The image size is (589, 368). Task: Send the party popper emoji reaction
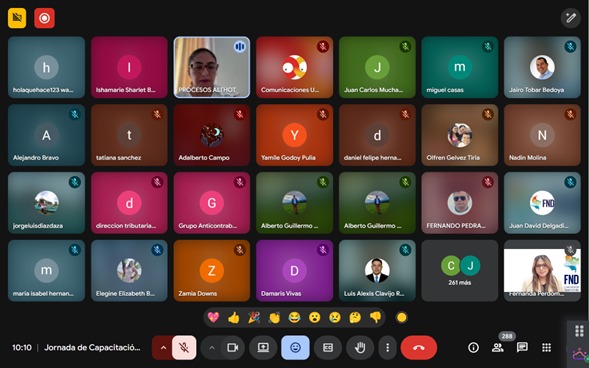click(x=254, y=318)
